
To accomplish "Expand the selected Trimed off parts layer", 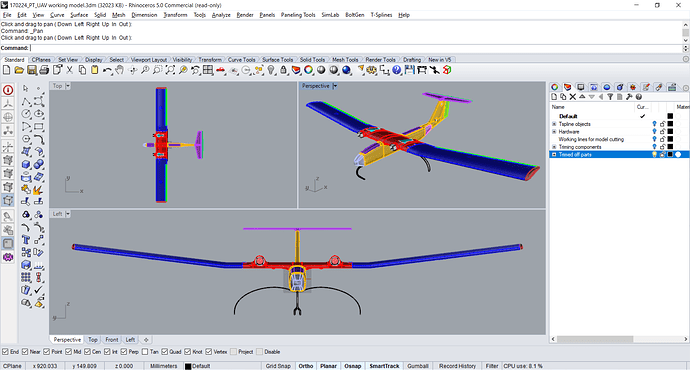I will (x=554, y=154).
